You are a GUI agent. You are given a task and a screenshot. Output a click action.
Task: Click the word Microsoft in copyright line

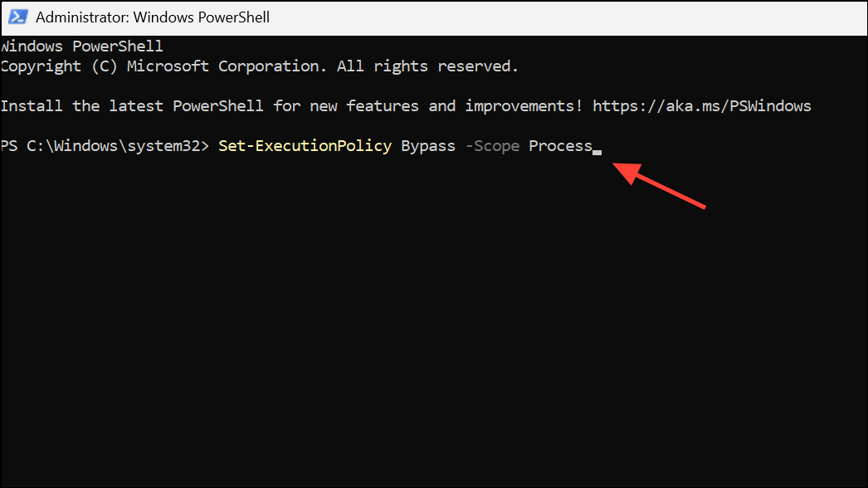pyautogui.click(x=168, y=66)
